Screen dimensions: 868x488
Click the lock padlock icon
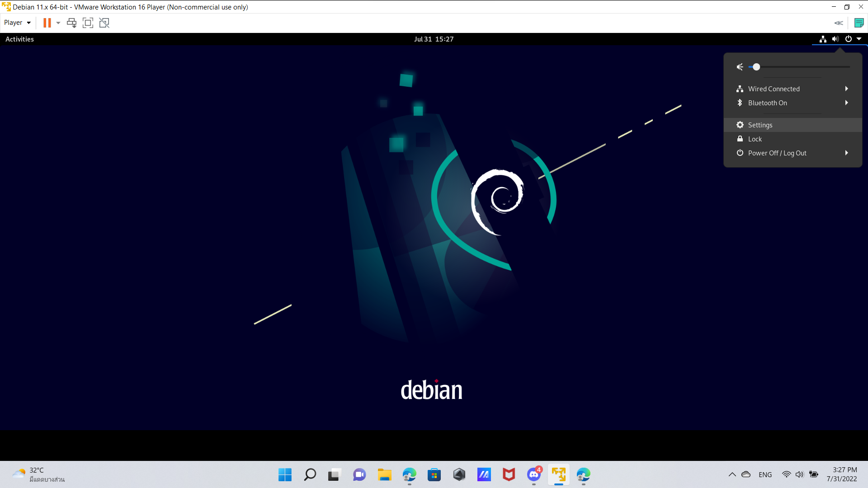tap(740, 139)
